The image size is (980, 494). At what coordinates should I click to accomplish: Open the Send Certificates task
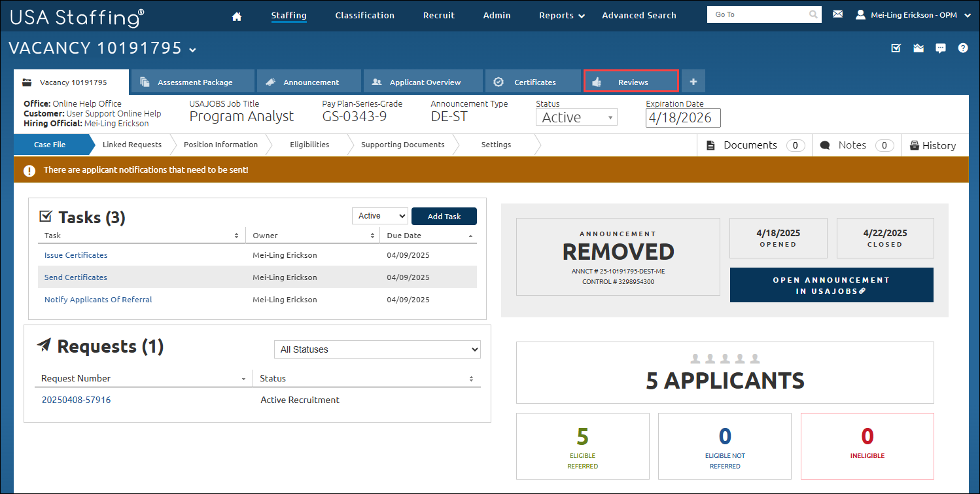click(76, 277)
